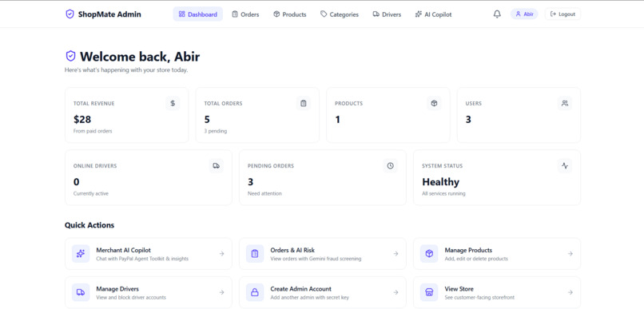Open View Store quick action title

click(x=459, y=289)
